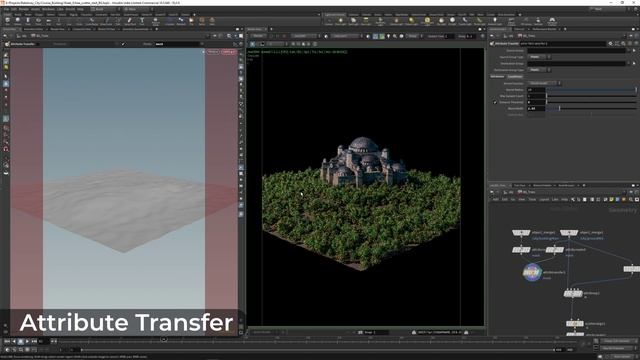Screen dimensions: 640x360
Task: Open the Main takes dropdown
Action: pos(138,9)
